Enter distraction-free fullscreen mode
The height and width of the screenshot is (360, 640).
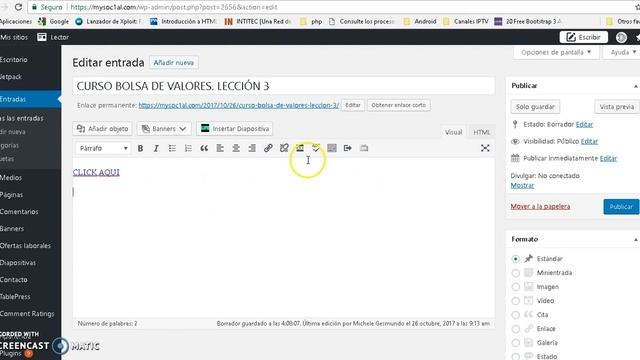pos(485,148)
